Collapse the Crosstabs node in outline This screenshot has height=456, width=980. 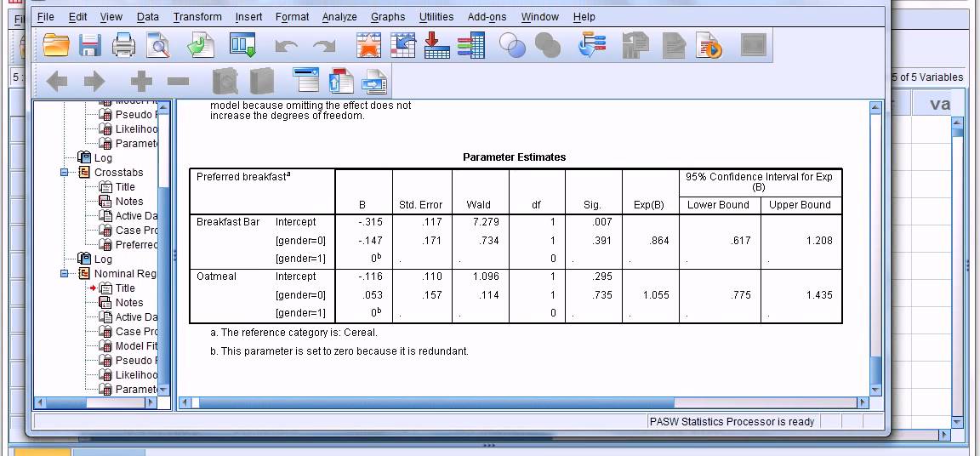coord(64,173)
